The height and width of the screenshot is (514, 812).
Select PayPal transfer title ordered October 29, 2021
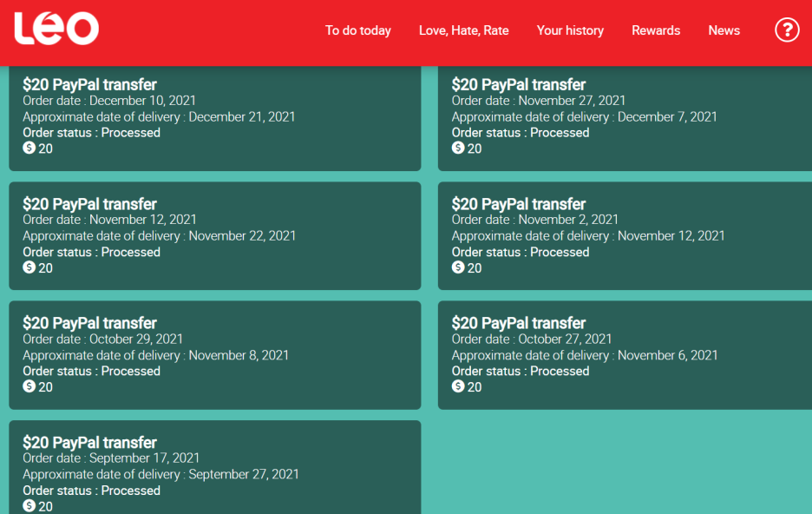pos(89,323)
